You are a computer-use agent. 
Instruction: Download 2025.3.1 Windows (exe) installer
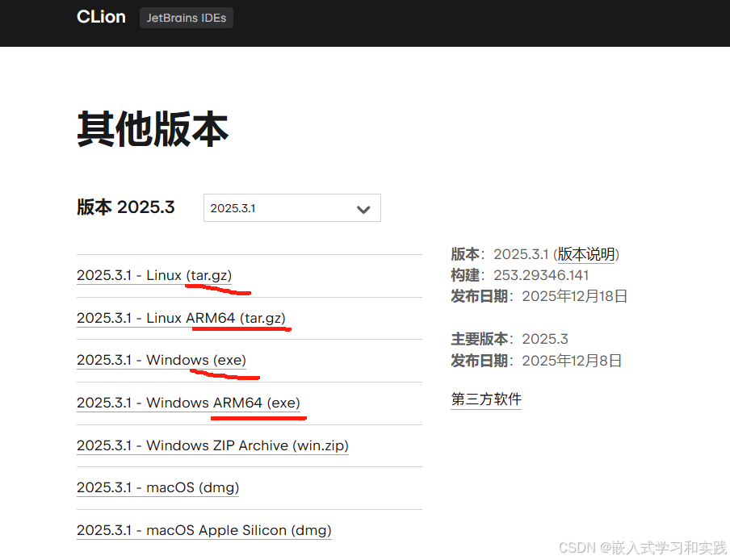[x=161, y=360]
